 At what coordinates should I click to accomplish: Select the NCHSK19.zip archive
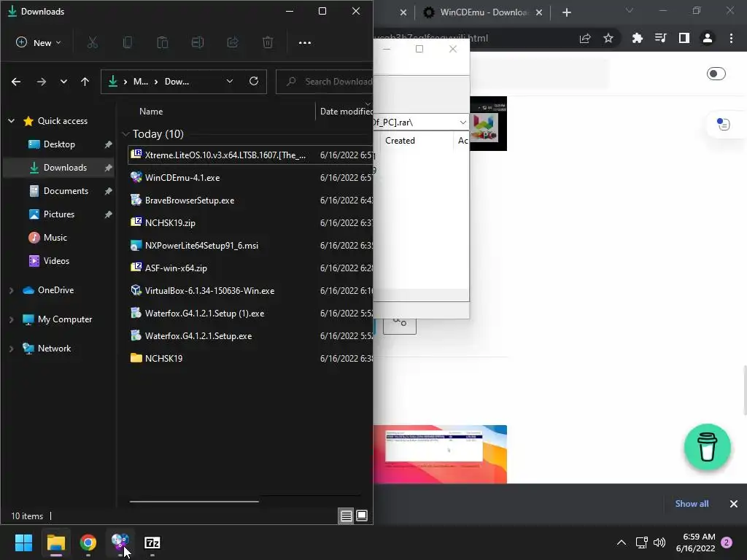point(169,223)
